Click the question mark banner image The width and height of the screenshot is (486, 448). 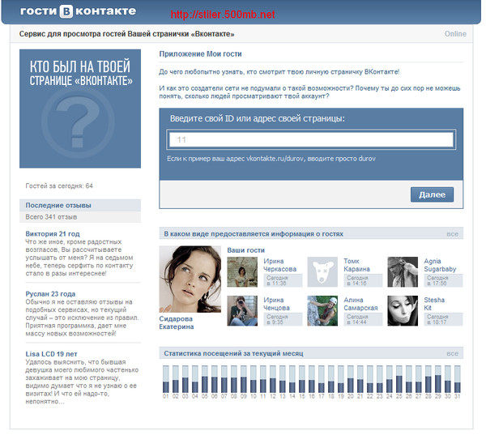pyautogui.click(x=80, y=109)
